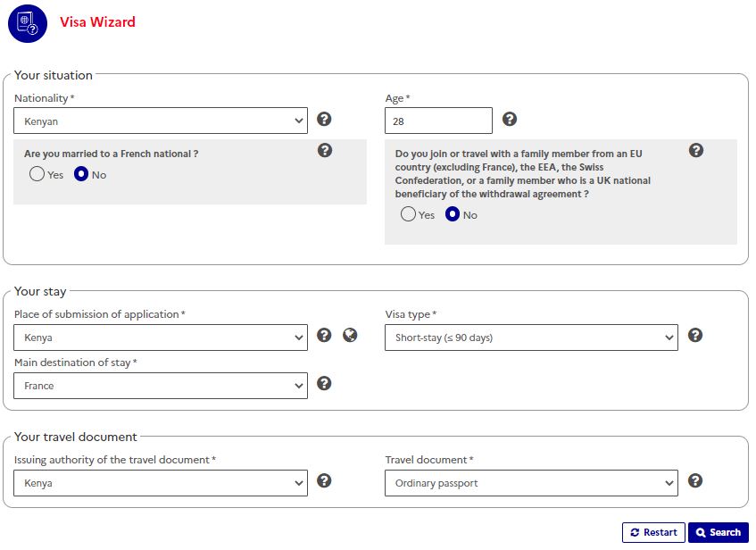Select Yes for married to a French national

(x=37, y=174)
